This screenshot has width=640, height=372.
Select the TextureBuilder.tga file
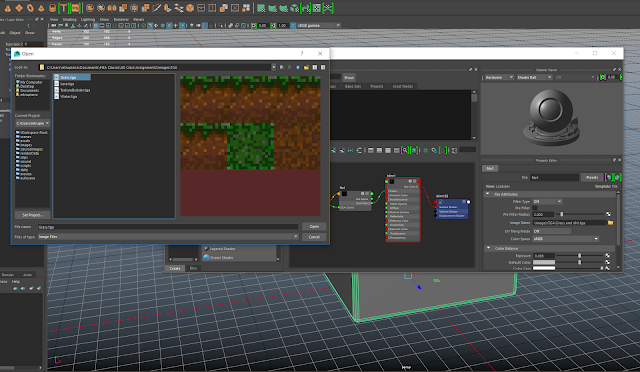(75, 90)
